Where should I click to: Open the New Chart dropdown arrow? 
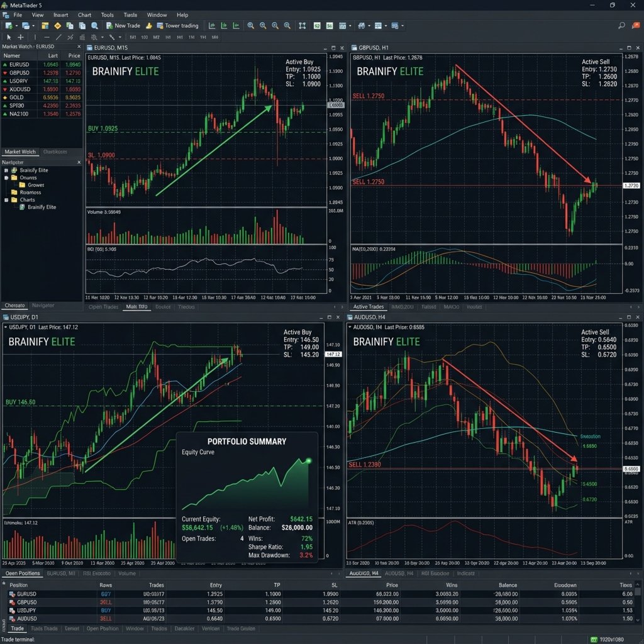[x=16, y=26]
